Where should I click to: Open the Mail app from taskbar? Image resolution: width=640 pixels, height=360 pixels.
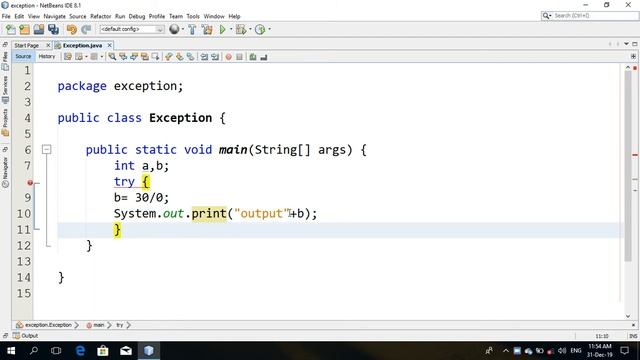click(x=126, y=351)
